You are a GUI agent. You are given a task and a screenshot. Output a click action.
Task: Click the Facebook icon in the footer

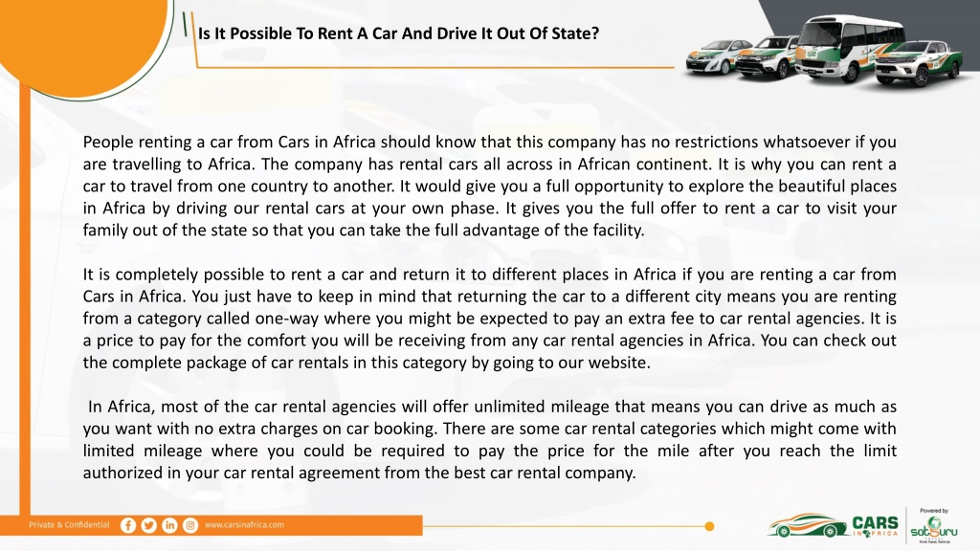(128, 525)
